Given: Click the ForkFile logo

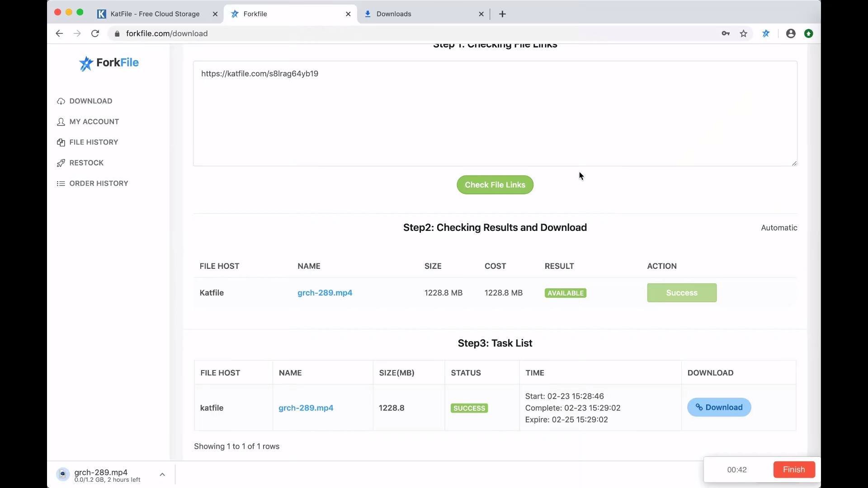Looking at the screenshot, I should click(x=108, y=63).
